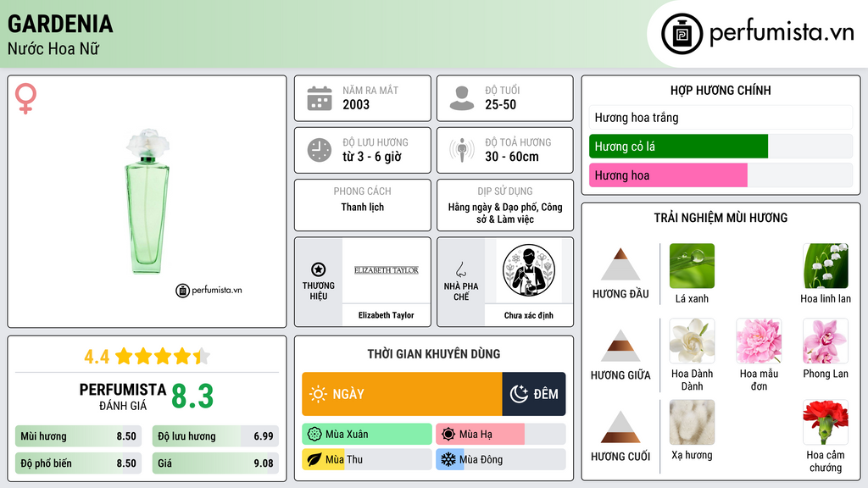Click the Thanh lịch style value
The height and width of the screenshot is (488, 868).
coord(362,207)
